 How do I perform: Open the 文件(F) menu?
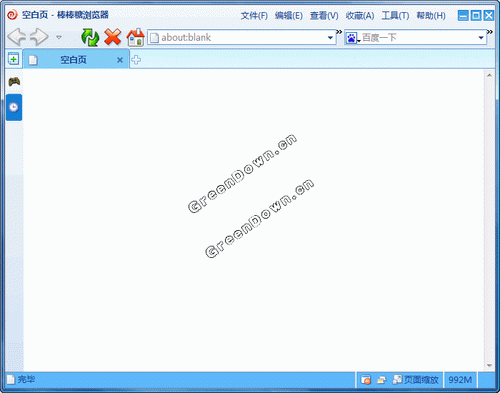pyautogui.click(x=254, y=16)
